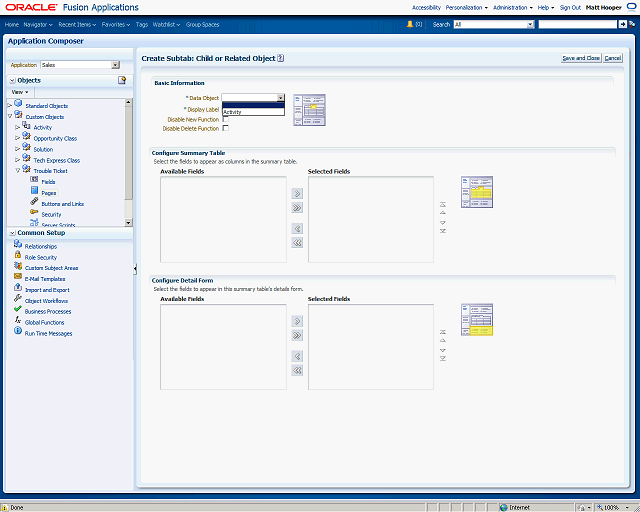640x512 pixels.
Task: Click the Run Time Messages info icon
Action: click(18, 331)
